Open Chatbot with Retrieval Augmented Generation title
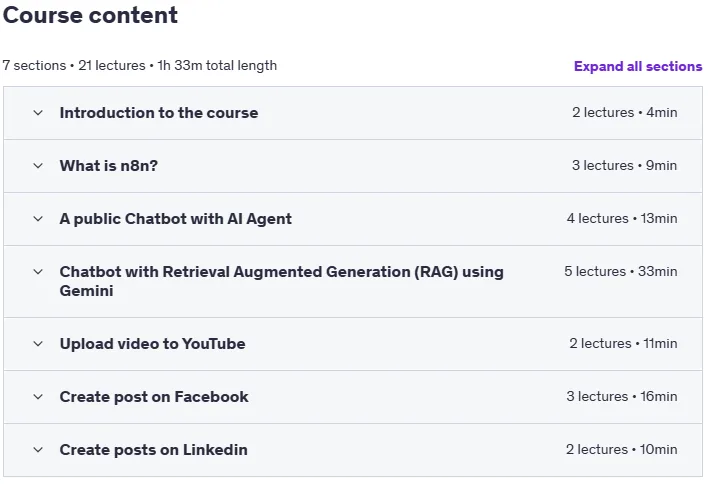This screenshot has width=709, height=484. (281, 281)
